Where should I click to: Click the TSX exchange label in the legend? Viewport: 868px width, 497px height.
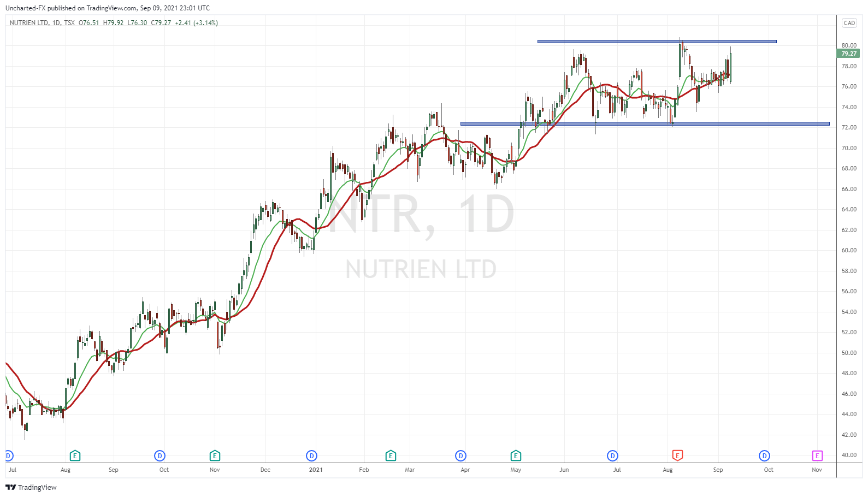[x=69, y=23]
